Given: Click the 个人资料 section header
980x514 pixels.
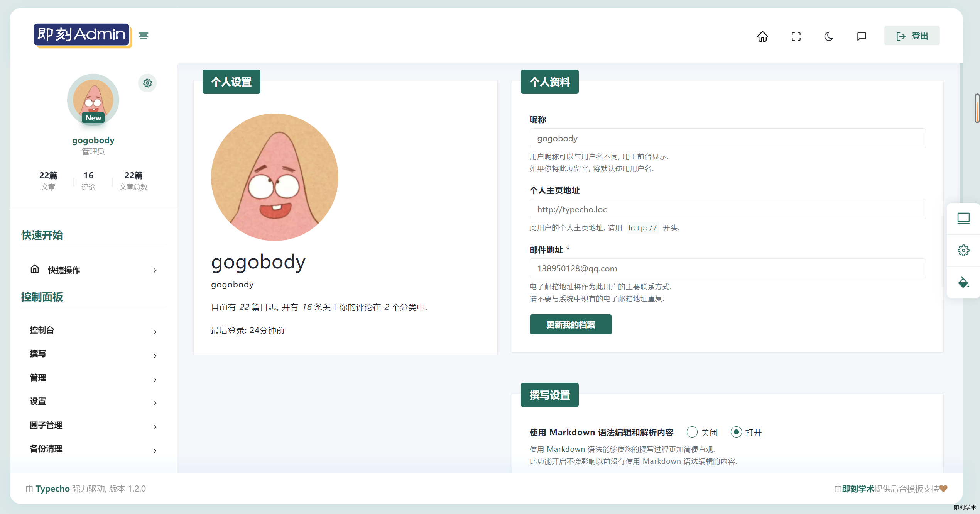Looking at the screenshot, I should (x=550, y=82).
